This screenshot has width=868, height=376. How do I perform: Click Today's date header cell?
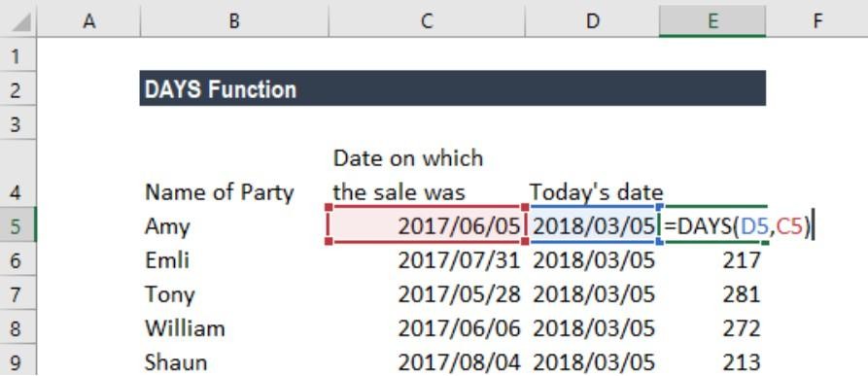[x=592, y=191]
